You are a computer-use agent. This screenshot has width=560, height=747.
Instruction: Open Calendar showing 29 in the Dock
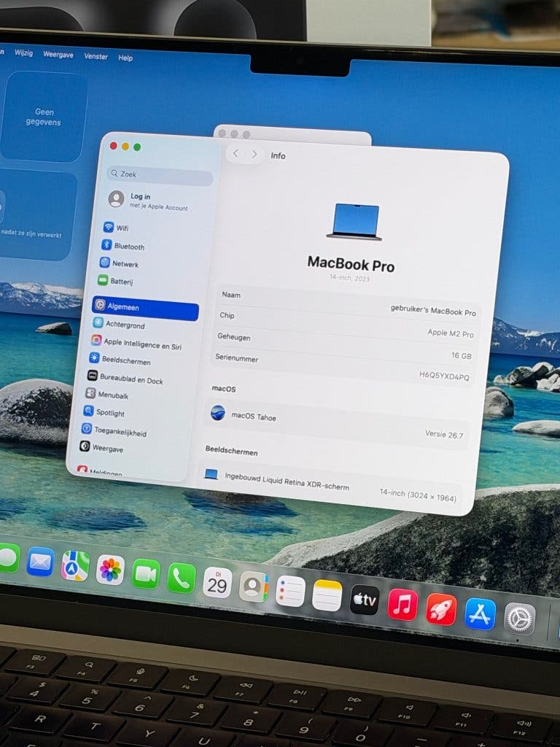point(217,583)
